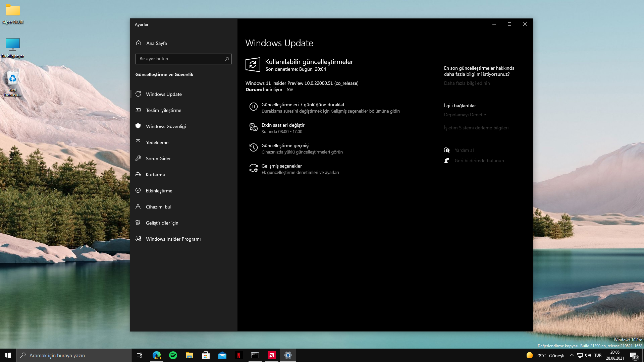Click İşletim Sistemi derleme bilgileri link
The width and height of the screenshot is (644, 362).
coord(476,128)
